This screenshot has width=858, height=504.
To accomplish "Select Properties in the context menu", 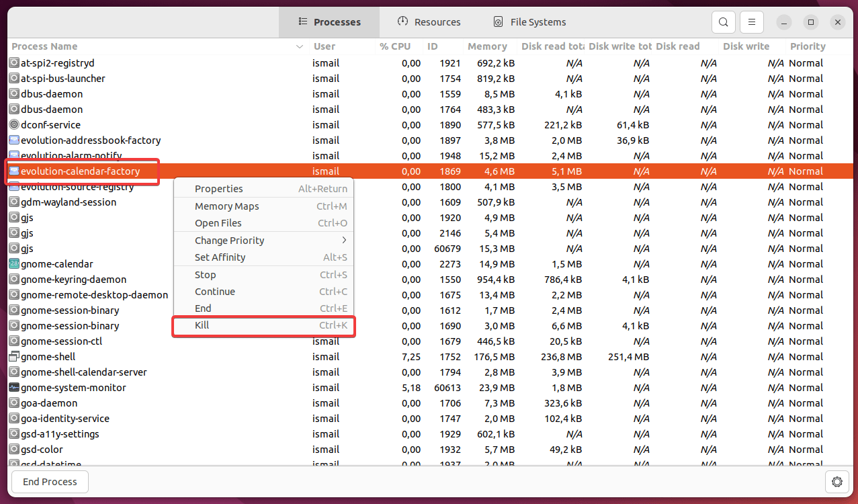I will [x=263, y=189].
